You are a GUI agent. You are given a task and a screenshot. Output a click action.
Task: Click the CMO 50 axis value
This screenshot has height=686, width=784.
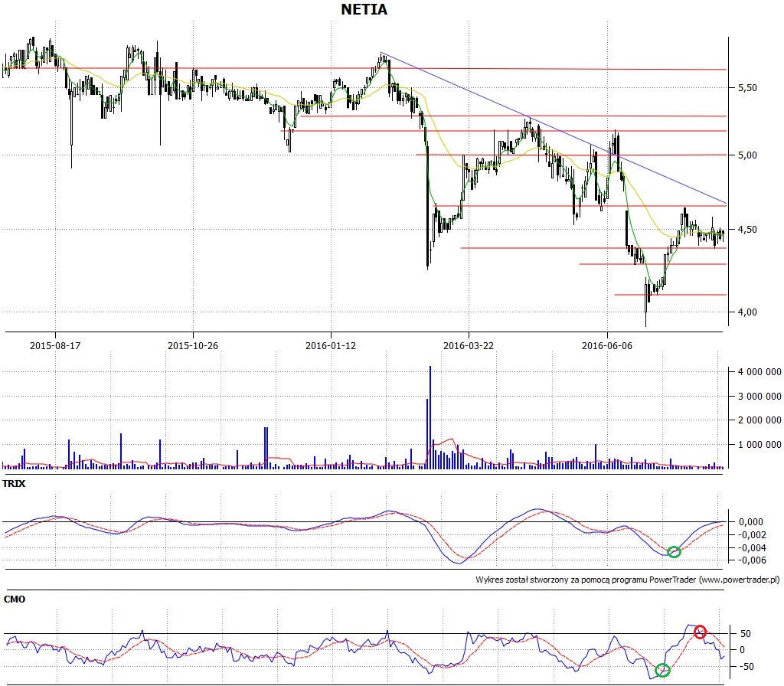click(x=746, y=633)
